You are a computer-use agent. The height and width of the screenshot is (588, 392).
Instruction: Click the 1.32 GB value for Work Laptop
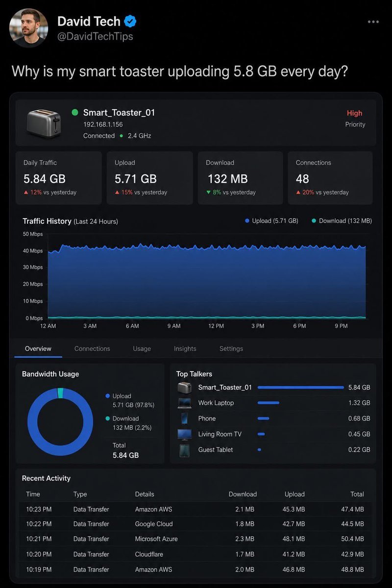(x=359, y=403)
